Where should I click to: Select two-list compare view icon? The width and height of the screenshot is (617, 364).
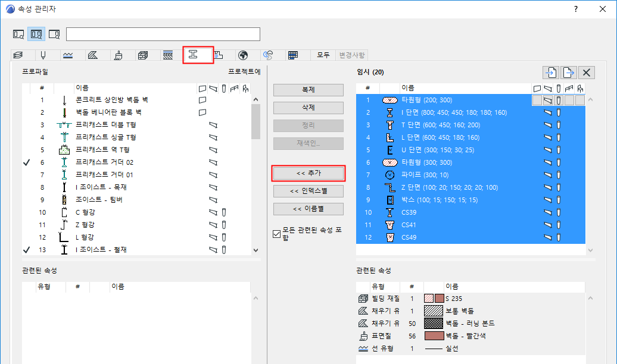click(x=36, y=34)
